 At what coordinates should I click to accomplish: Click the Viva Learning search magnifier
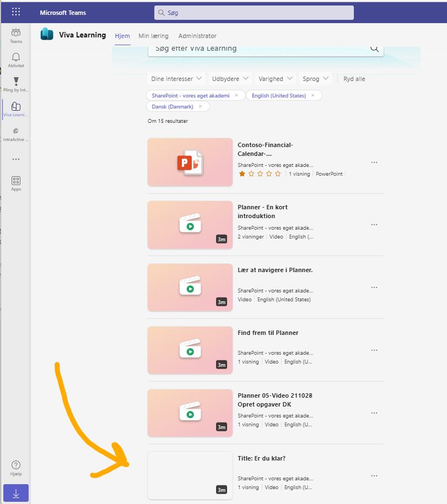(x=374, y=48)
